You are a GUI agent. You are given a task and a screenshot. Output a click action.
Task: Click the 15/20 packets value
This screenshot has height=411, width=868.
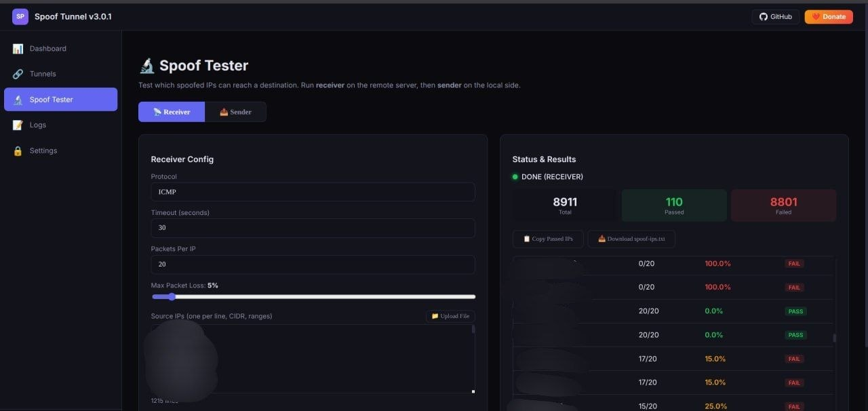(x=648, y=406)
